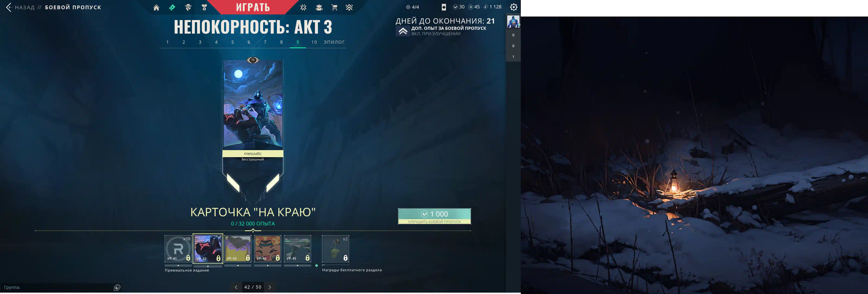Click the Премиальное издание label
868x294 pixels.
[x=187, y=270]
